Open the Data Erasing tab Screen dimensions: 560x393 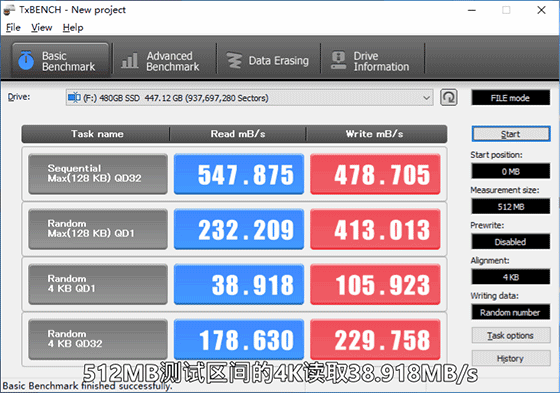tap(268, 60)
